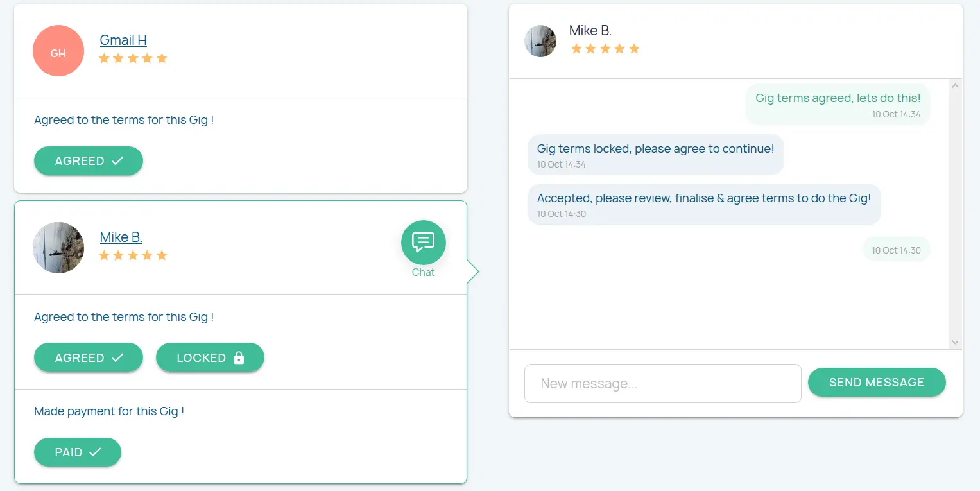Click Gmail H's star rating

[133, 58]
